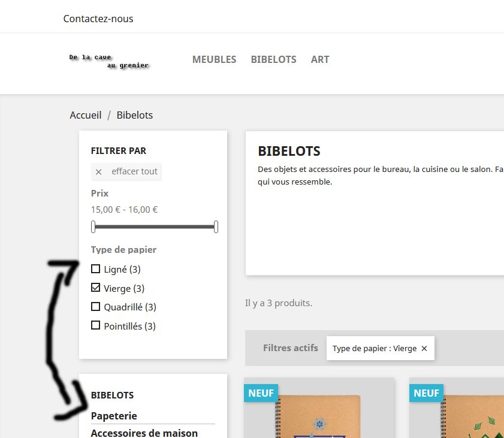Grab the minimum price slider handle
This screenshot has width=504, height=438.
point(93,226)
